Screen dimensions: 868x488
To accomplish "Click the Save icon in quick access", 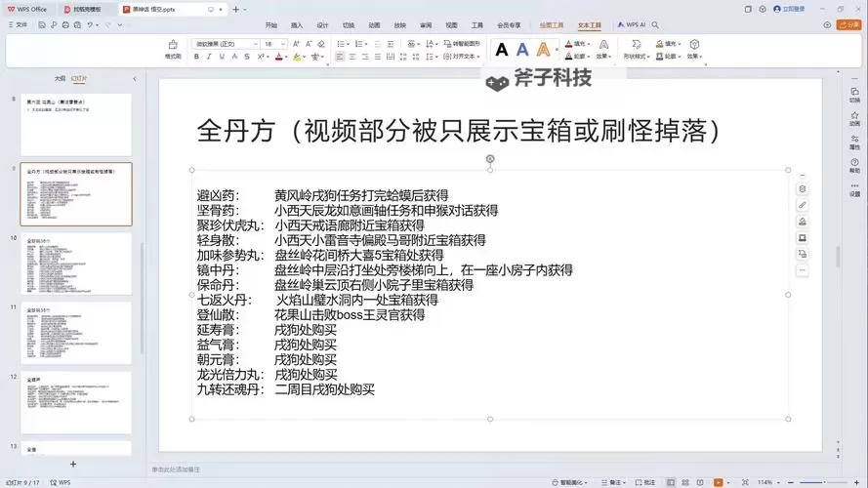I will 42,25.
